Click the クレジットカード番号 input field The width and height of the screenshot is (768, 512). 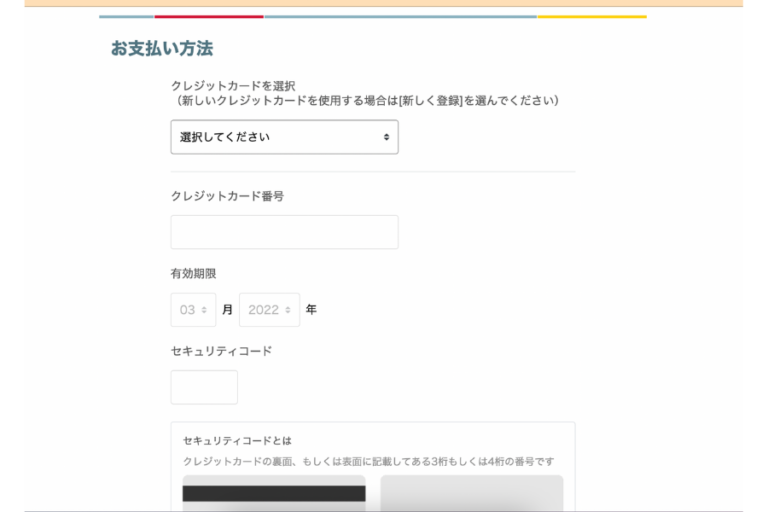(x=284, y=232)
